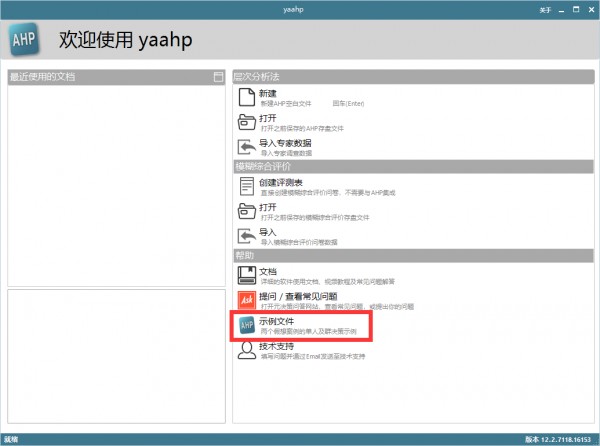600x446 pixels.
Task: Click the large AHP logo in the header
Action: 24,39
